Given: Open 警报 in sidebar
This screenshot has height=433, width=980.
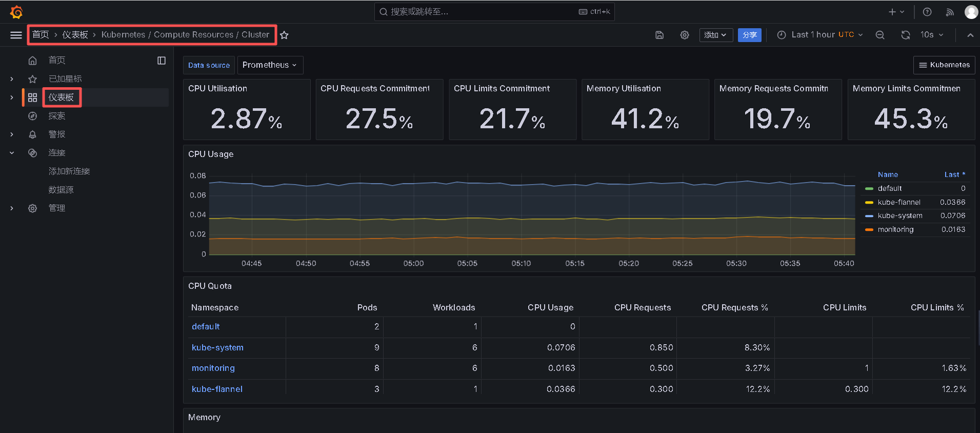Looking at the screenshot, I should [x=57, y=134].
